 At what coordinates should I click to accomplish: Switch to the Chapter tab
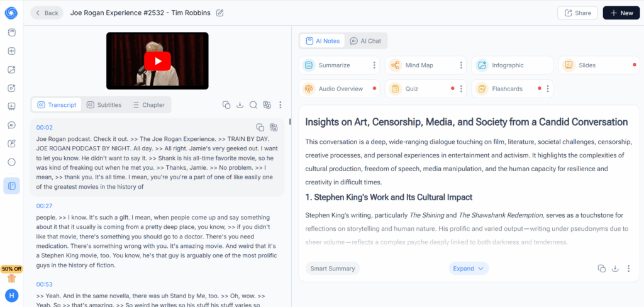pyautogui.click(x=148, y=105)
